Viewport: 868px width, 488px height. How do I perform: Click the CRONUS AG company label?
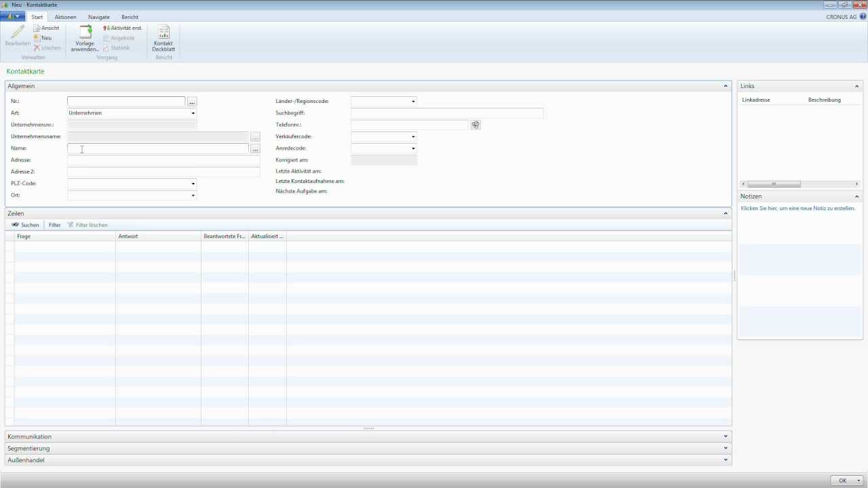point(841,17)
